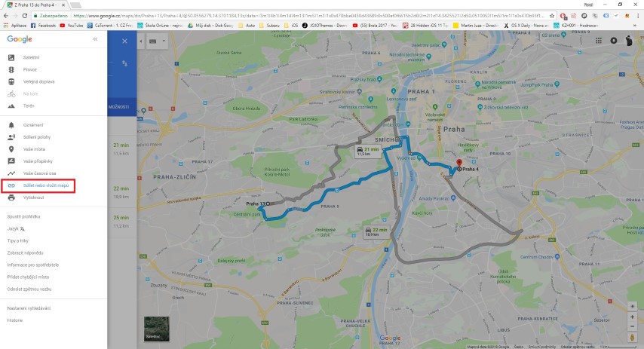Toggle the Provoz traffic layer
The width and height of the screenshot is (644, 349).
(x=30, y=69)
